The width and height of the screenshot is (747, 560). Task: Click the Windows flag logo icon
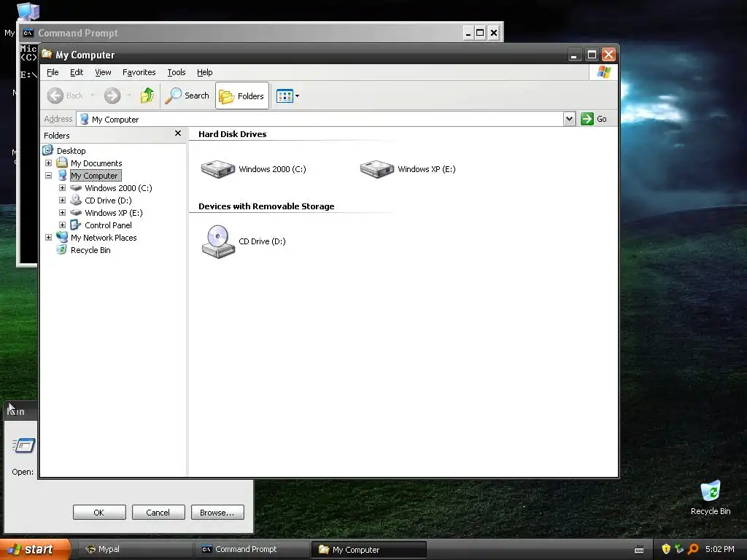point(603,72)
